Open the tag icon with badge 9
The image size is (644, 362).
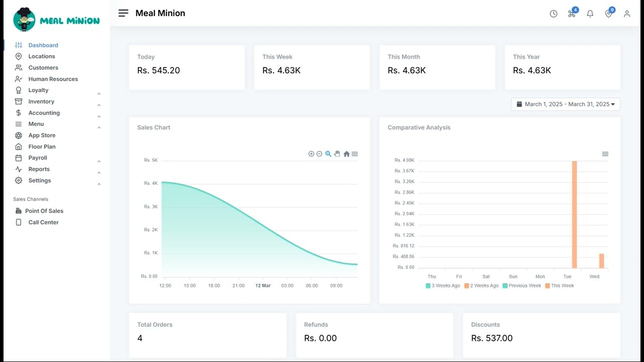point(609,14)
